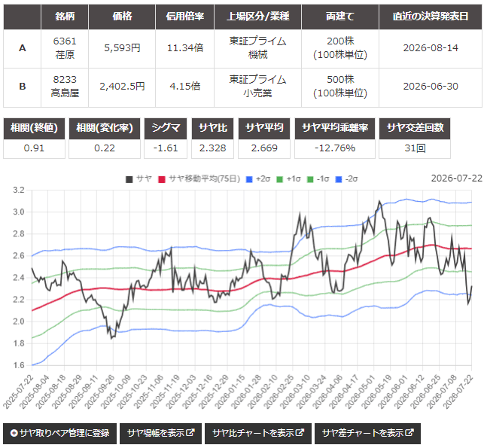The width and height of the screenshot is (484, 448).
Task: Toggle the green +1σ legend swatch
Action: (x=280, y=179)
